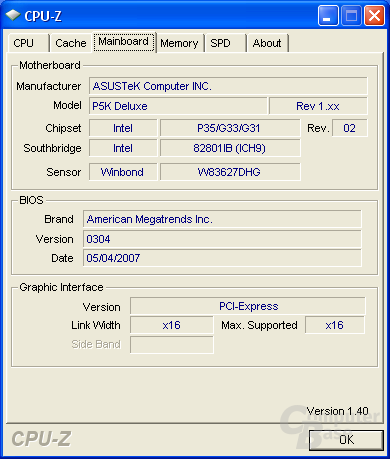This screenshot has width=390, height=459.
Task: Open the Memory tab
Action: (179, 43)
